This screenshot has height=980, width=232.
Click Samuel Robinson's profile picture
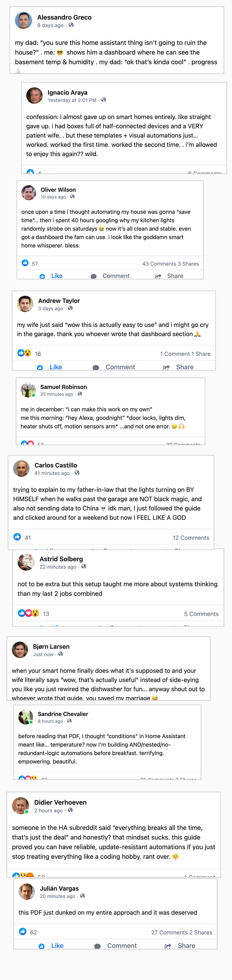pyautogui.click(x=28, y=390)
